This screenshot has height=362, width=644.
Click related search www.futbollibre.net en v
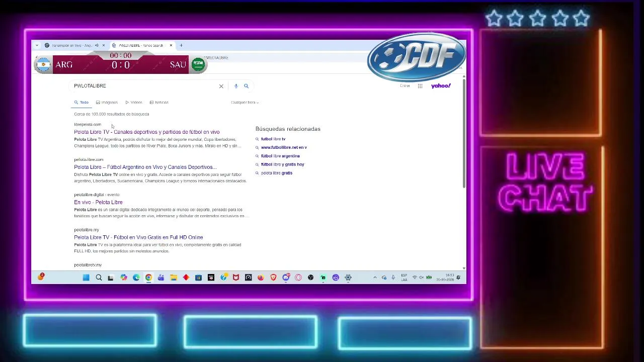(284, 147)
